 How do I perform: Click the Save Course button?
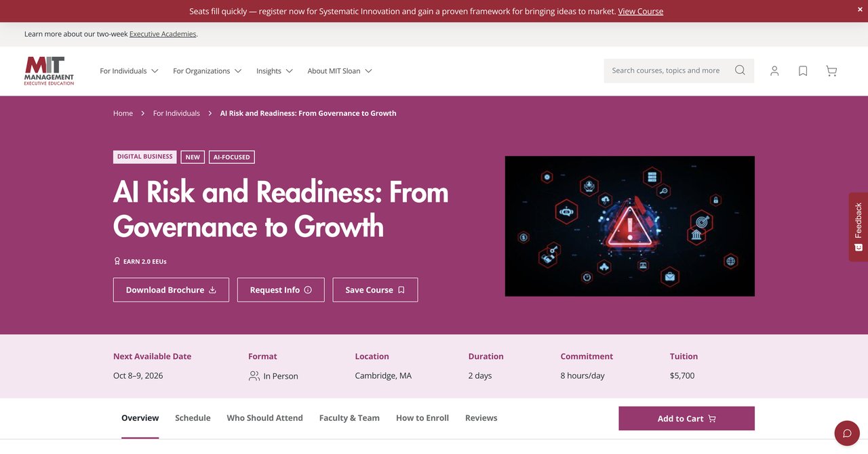click(x=375, y=290)
